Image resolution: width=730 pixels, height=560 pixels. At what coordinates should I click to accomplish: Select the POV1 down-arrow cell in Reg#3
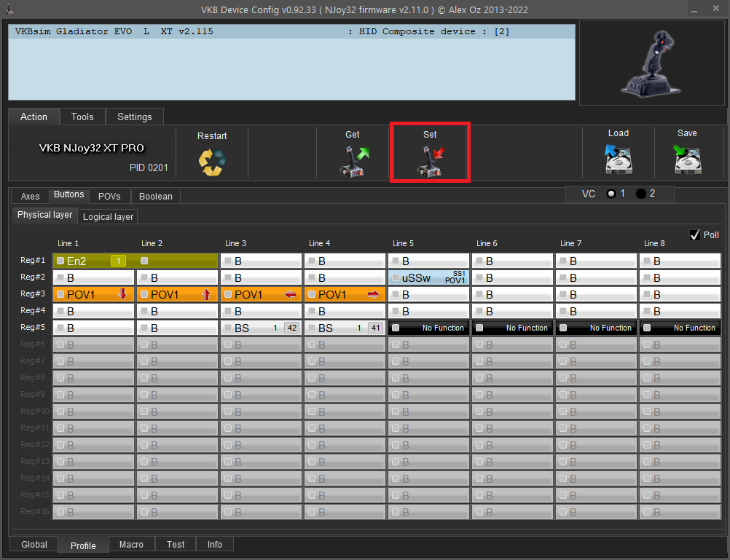click(x=93, y=295)
